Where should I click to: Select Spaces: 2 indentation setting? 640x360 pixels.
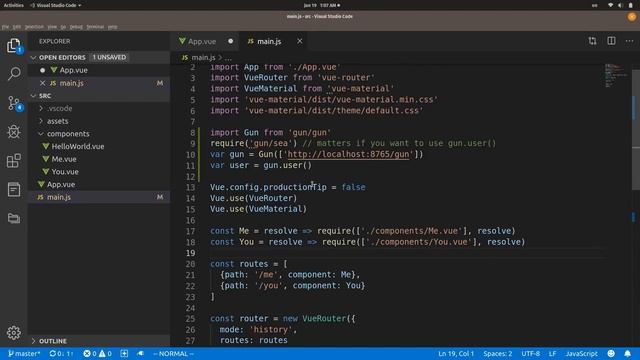(498, 353)
